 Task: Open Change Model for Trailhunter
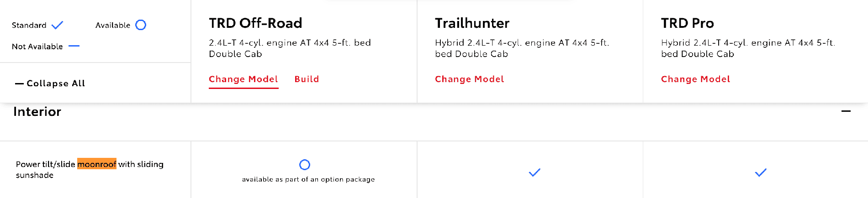point(470,79)
